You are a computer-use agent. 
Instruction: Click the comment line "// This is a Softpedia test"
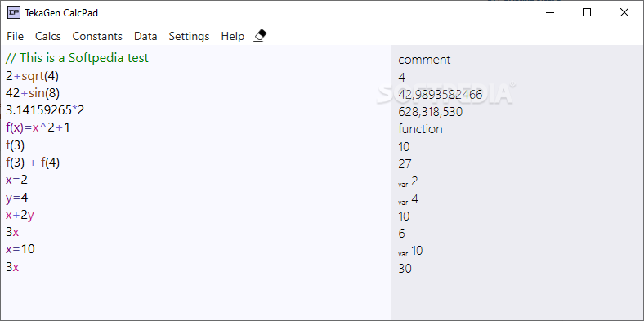coord(77,58)
